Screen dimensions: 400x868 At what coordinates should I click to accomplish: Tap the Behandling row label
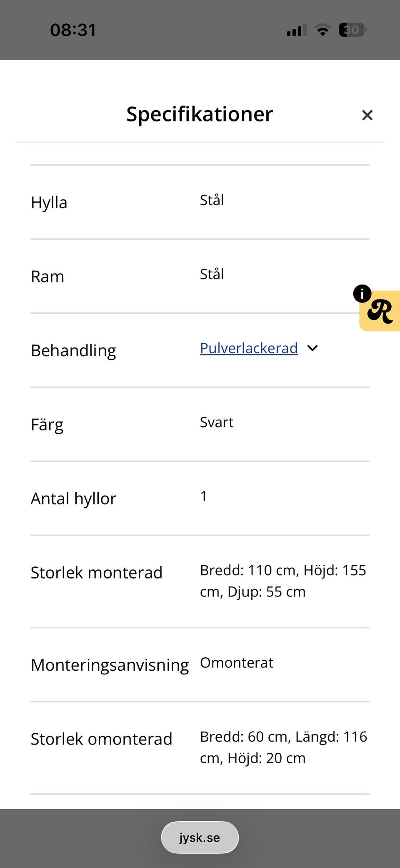(73, 351)
